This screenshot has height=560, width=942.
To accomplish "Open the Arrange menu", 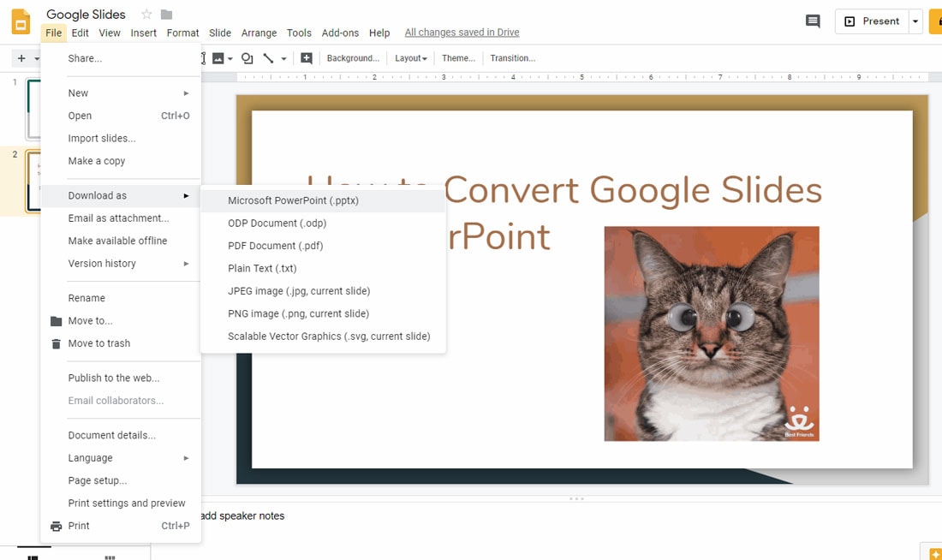I will pos(259,33).
